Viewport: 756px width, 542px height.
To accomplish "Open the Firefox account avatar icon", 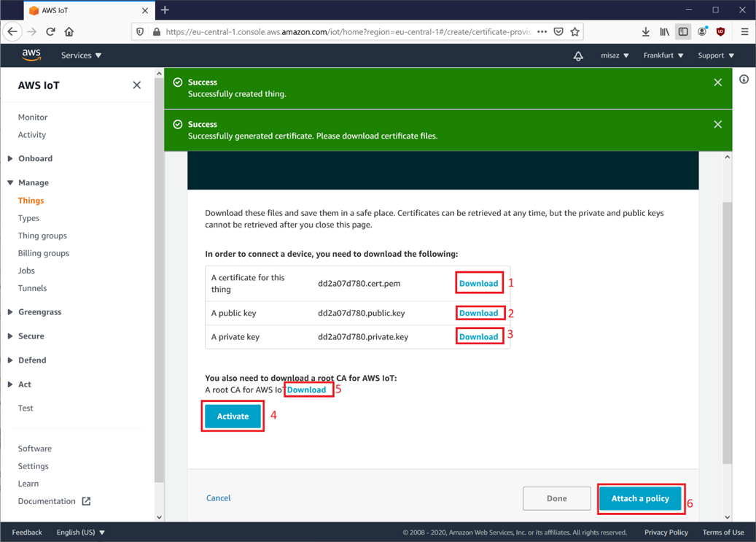I will pos(702,32).
